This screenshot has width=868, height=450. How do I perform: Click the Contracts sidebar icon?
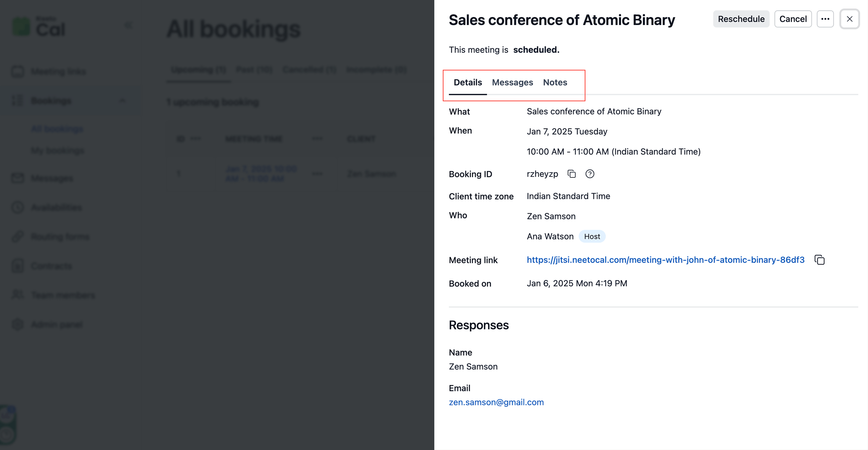(17, 266)
